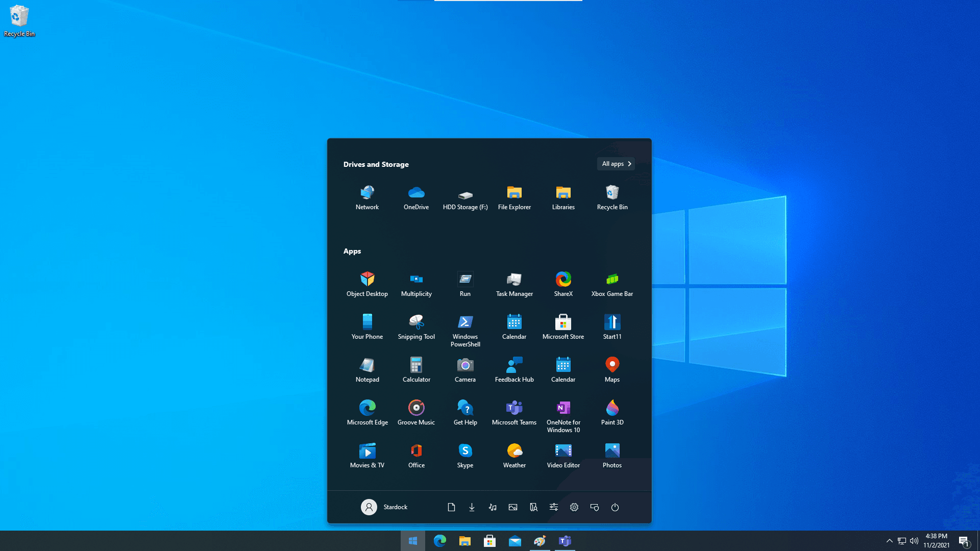Launch Groove Music
This screenshot has width=980, height=551.
(x=416, y=412)
